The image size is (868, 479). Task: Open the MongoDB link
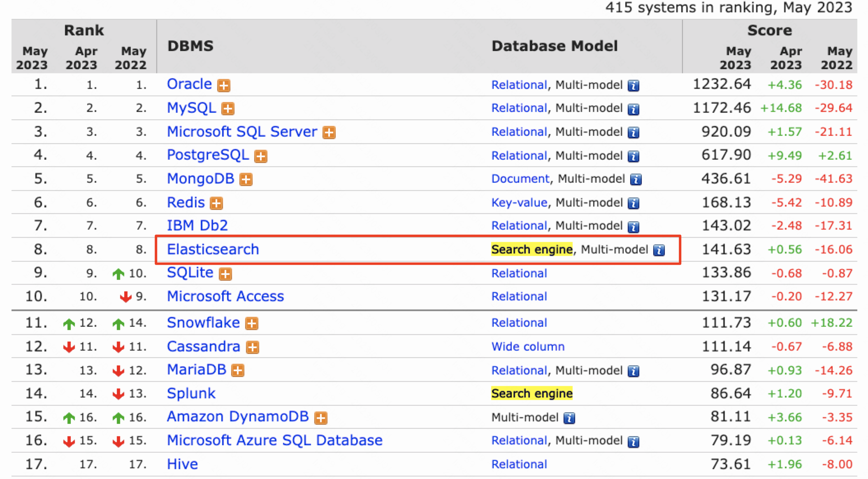tap(200, 179)
